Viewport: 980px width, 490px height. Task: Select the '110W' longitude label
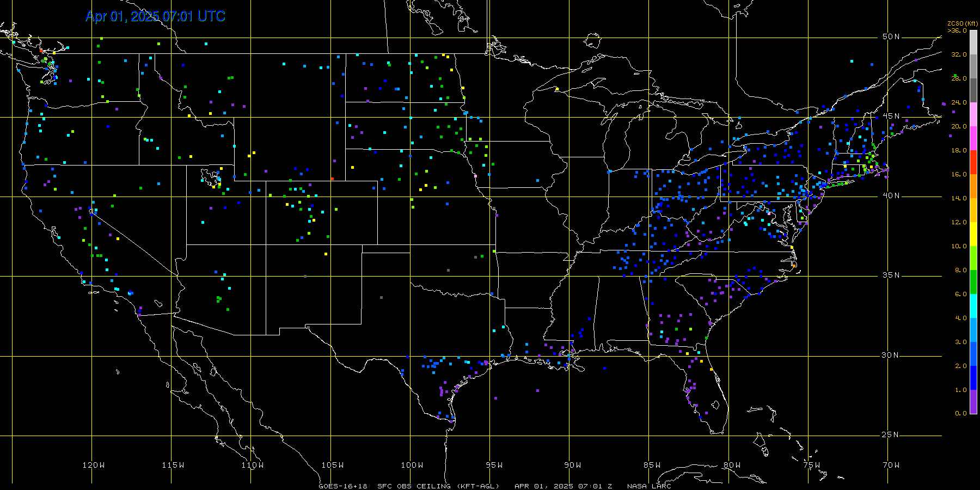(x=253, y=465)
